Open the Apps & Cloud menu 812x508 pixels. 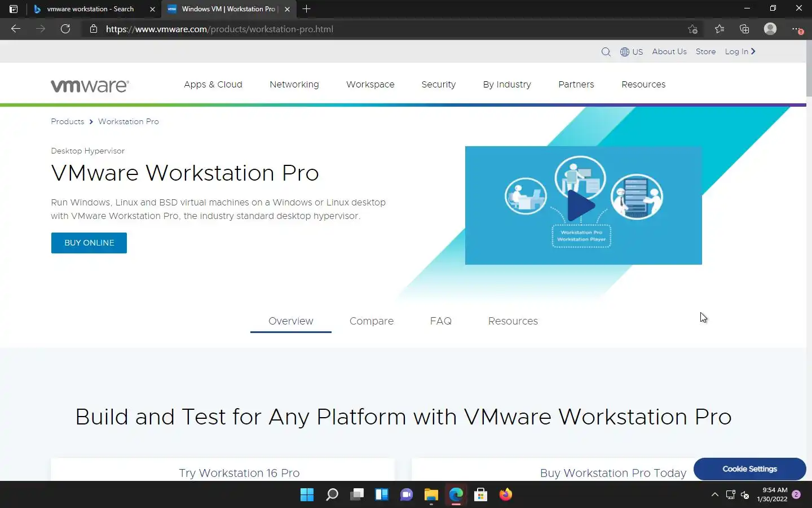point(213,85)
